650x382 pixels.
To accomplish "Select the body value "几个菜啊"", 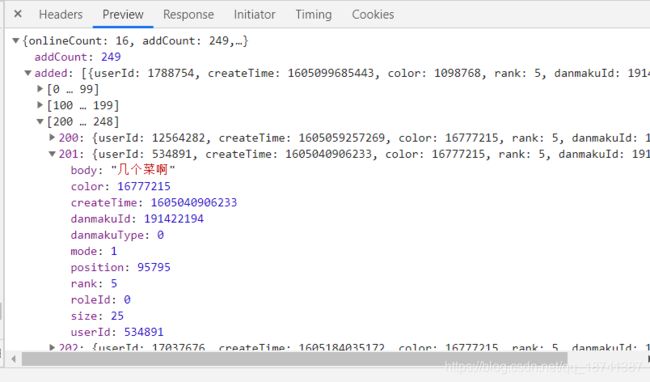I will click(143, 170).
